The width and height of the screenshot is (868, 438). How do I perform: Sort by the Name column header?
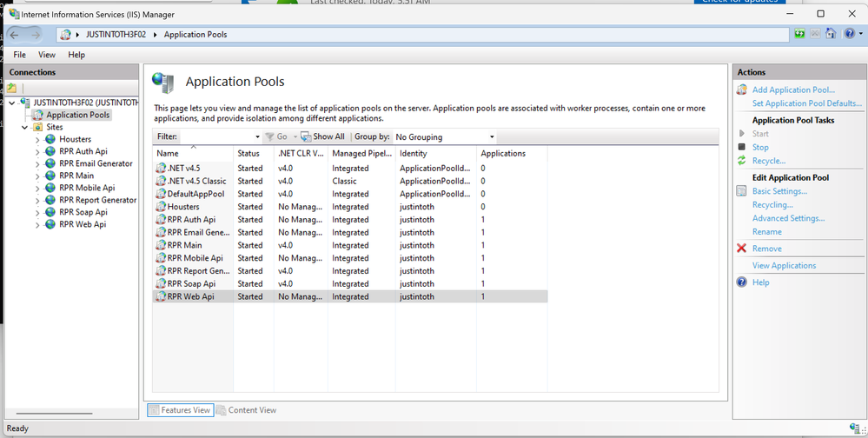point(193,153)
